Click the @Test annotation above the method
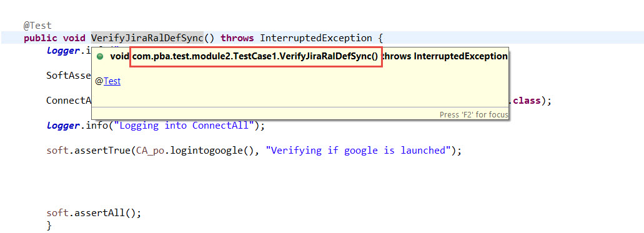Screen dimensions: 644x233 [x=37, y=26]
